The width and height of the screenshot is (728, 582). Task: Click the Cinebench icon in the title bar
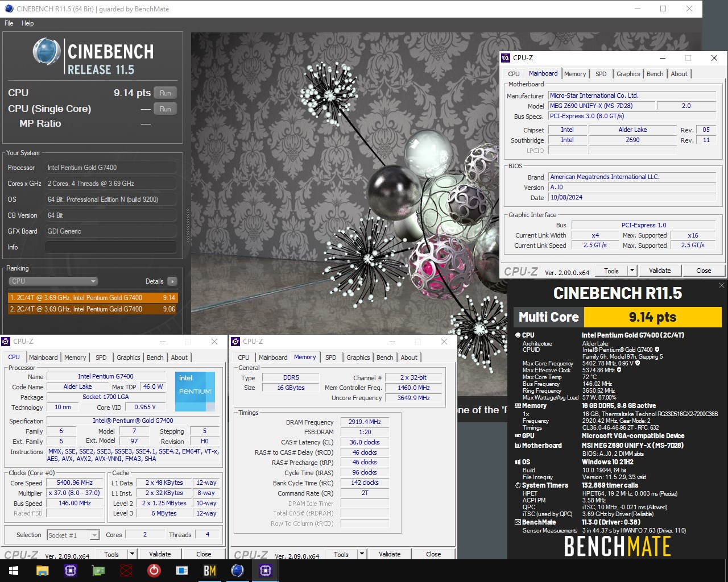(x=9, y=9)
